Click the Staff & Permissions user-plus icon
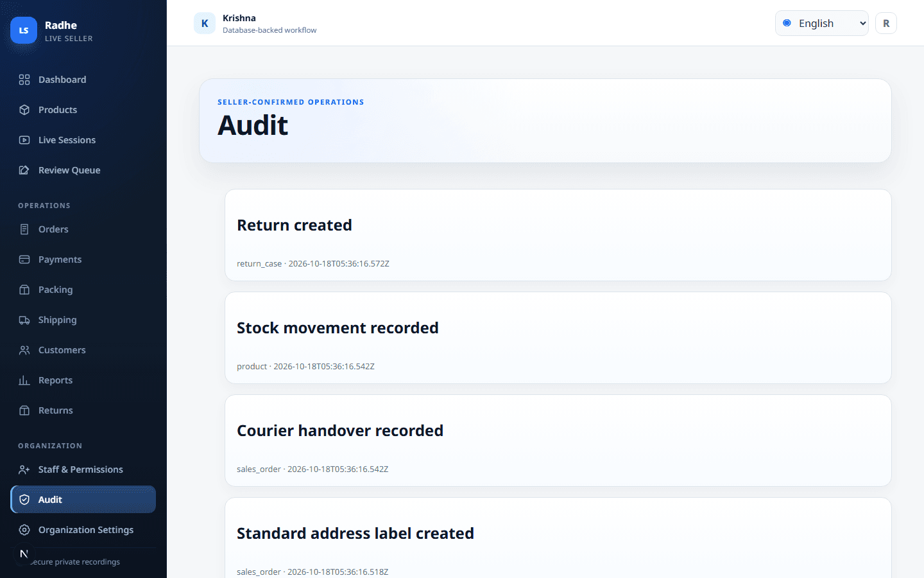Screen dimensions: 924x578 (24, 469)
